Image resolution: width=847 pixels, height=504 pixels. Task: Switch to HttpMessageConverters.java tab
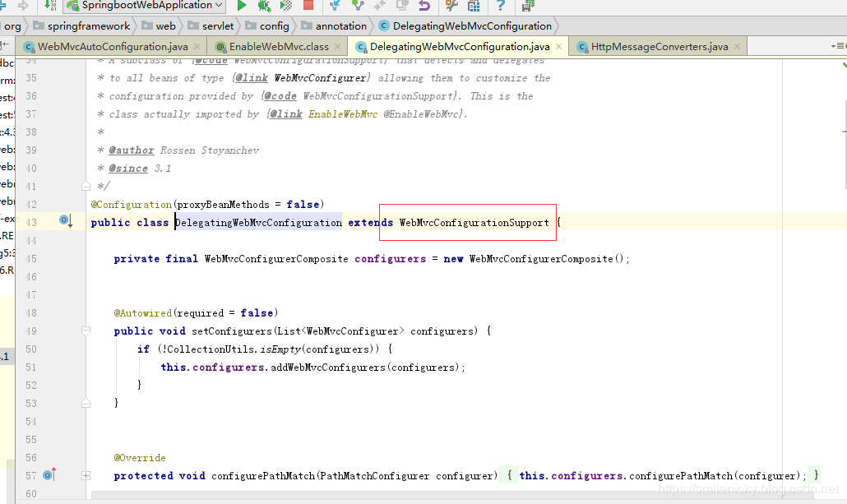659,47
